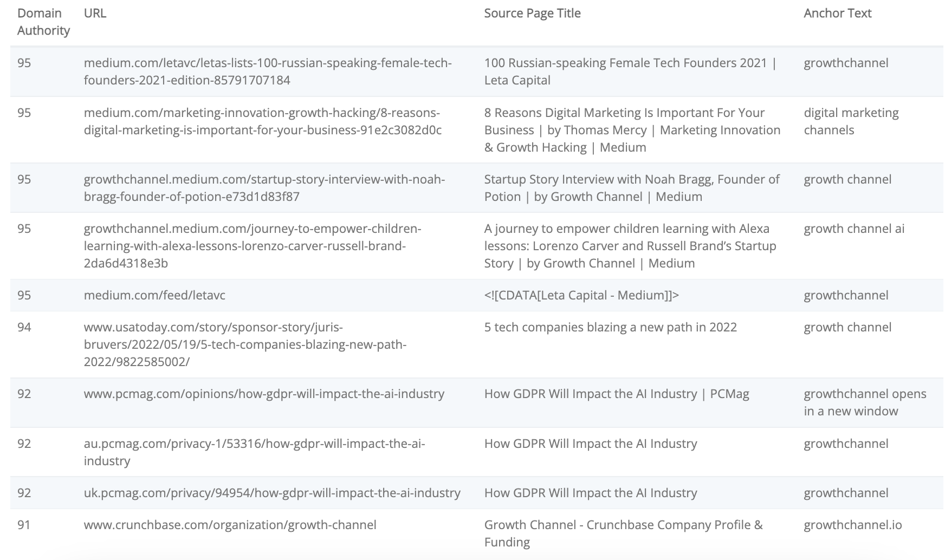Click the medium.com/feed/letavc URL
Screen dimensions: 945x560
(x=154, y=295)
